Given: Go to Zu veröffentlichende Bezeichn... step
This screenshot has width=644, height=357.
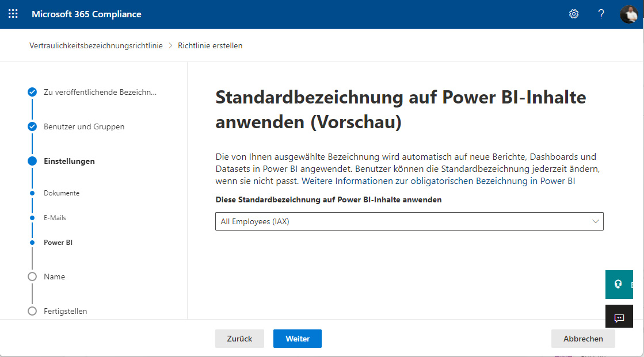Looking at the screenshot, I should click(x=100, y=93).
